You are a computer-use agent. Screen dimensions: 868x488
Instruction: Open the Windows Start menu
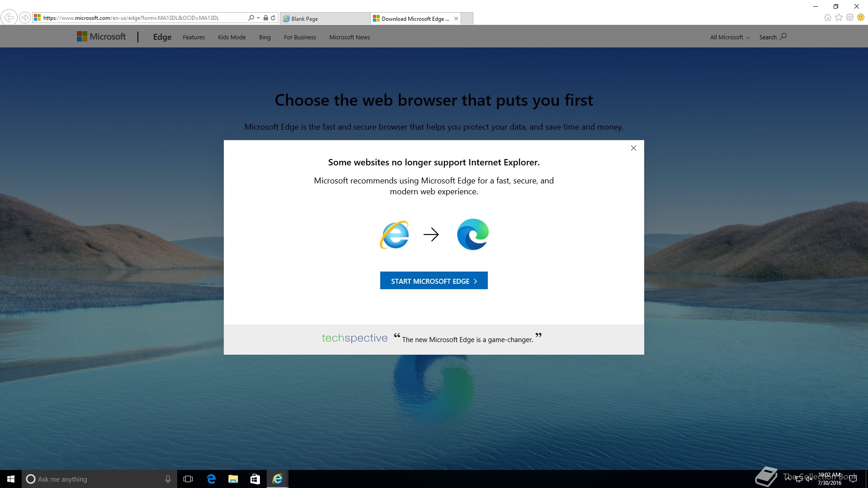coord(11,479)
